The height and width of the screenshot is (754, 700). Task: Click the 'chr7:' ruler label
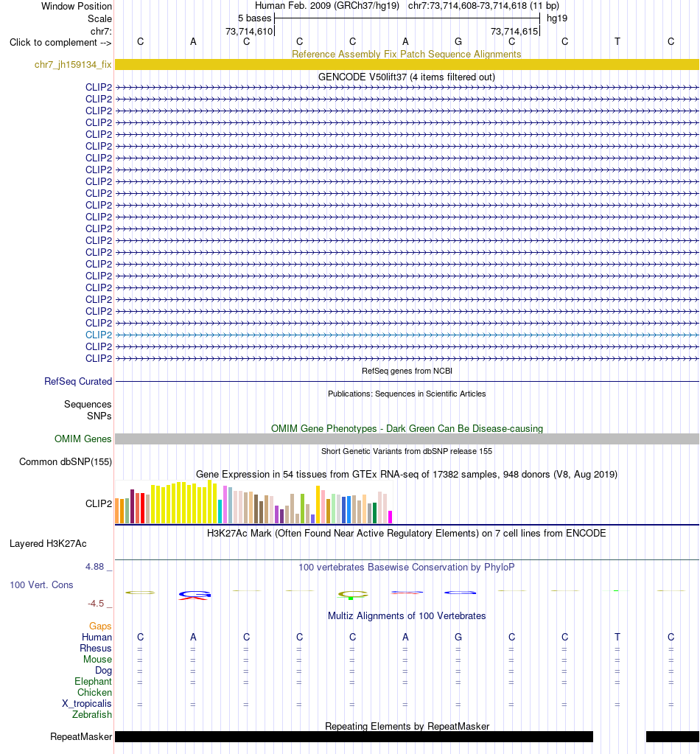point(101,31)
